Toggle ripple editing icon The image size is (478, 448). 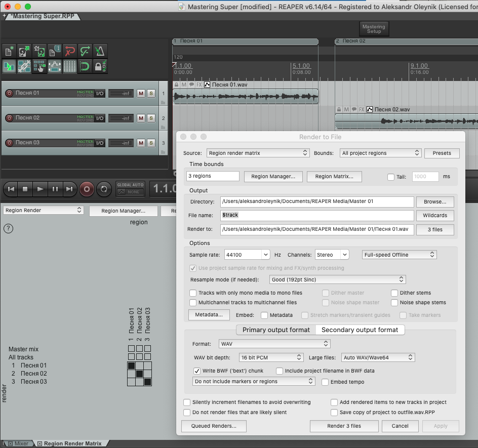click(39, 66)
